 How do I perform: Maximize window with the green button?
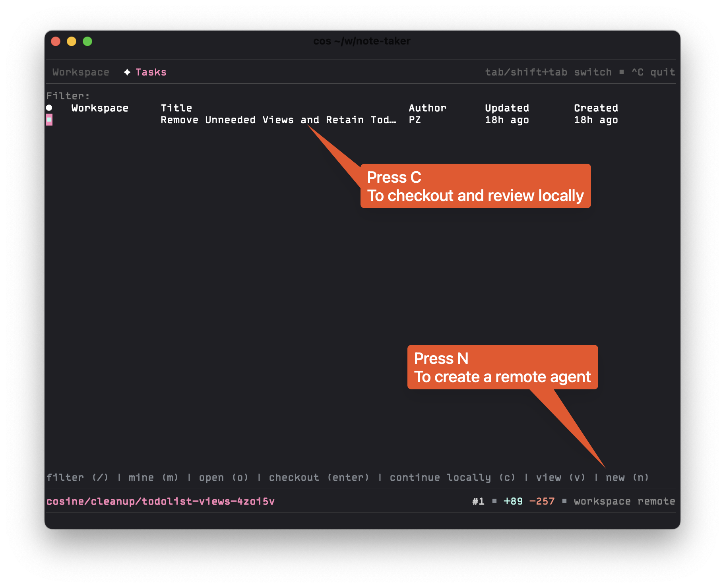pyautogui.click(x=87, y=41)
